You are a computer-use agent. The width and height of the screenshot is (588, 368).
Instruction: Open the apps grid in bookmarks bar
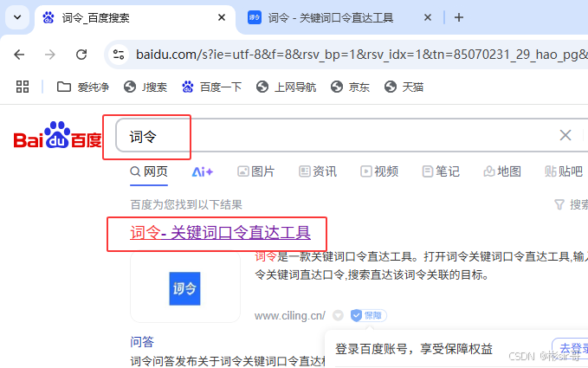[x=23, y=87]
